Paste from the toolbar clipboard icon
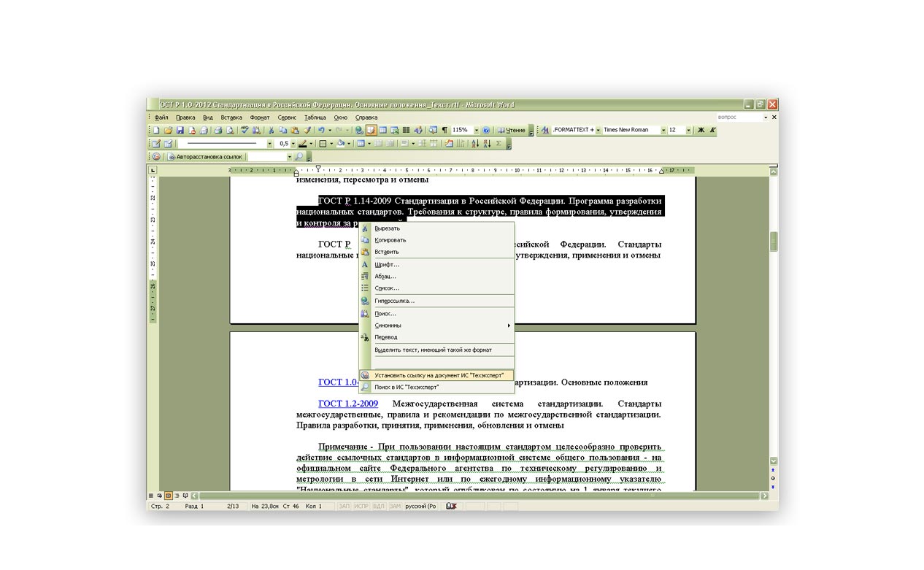 295,130
